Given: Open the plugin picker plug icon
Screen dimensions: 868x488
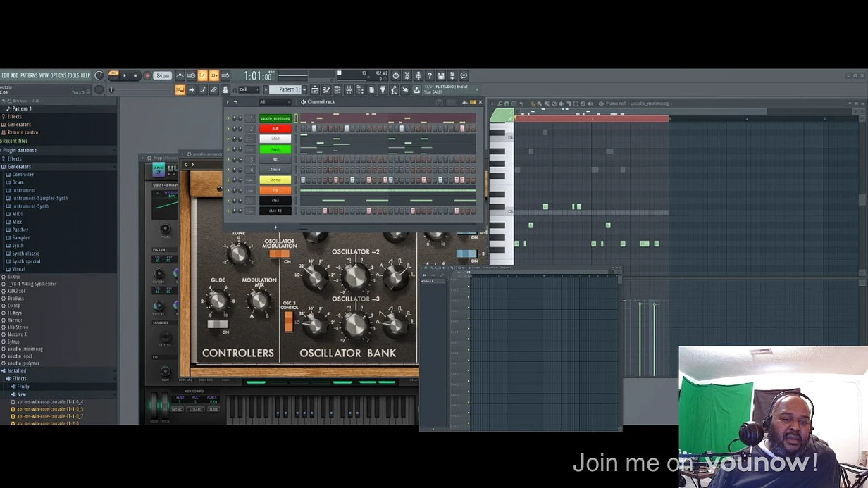Looking at the screenshot, I should coord(383,89).
